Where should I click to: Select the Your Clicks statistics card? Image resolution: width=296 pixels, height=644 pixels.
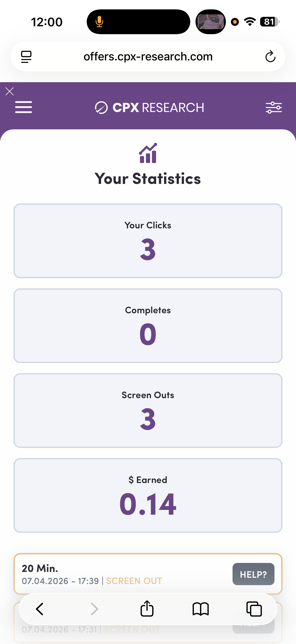[x=148, y=241]
